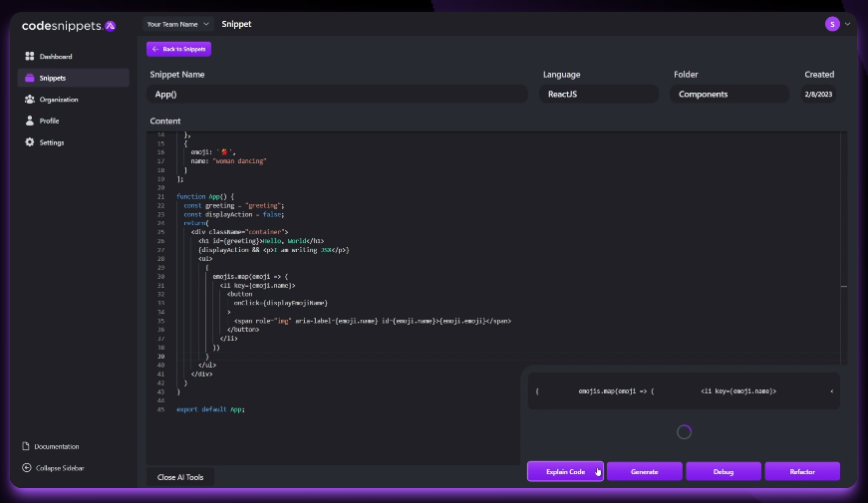Viewport: 868px width, 503px height.
Task: Click the codesnippets logo icon
Action: point(110,25)
